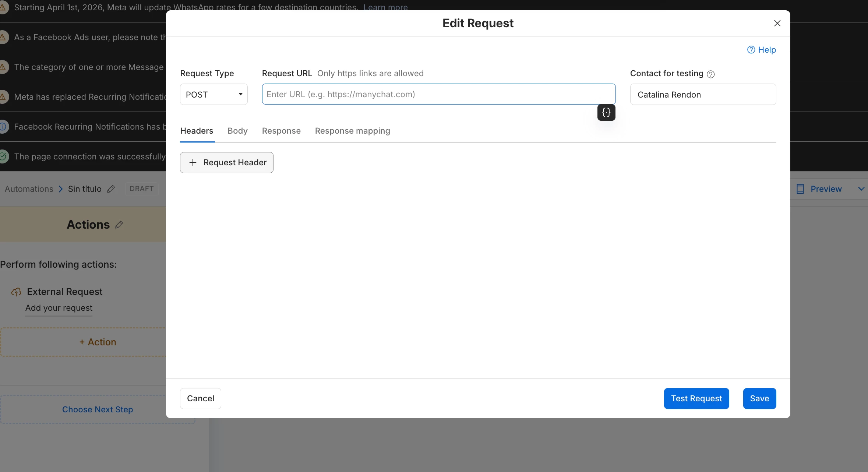Viewport: 868px width, 472px height.
Task: Click the Request URL input field
Action: coord(438,94)
